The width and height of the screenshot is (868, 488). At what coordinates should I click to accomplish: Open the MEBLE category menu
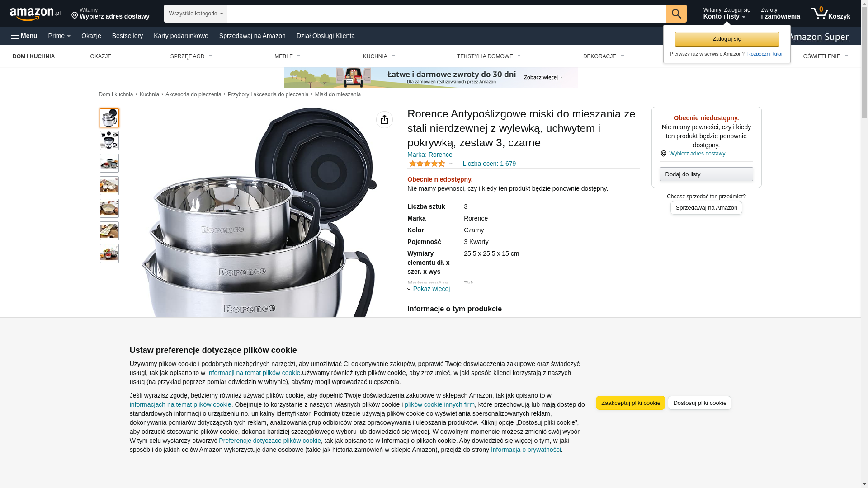tap(288, 56)
